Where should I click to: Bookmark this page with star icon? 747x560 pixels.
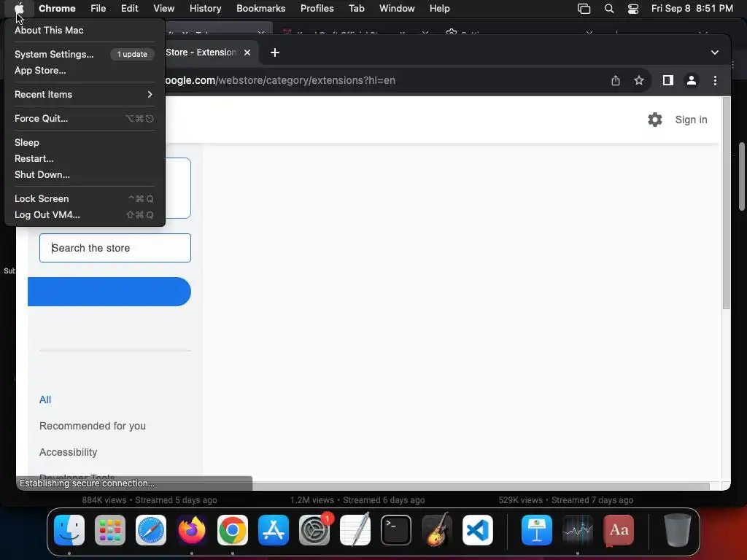pos(639,80)
